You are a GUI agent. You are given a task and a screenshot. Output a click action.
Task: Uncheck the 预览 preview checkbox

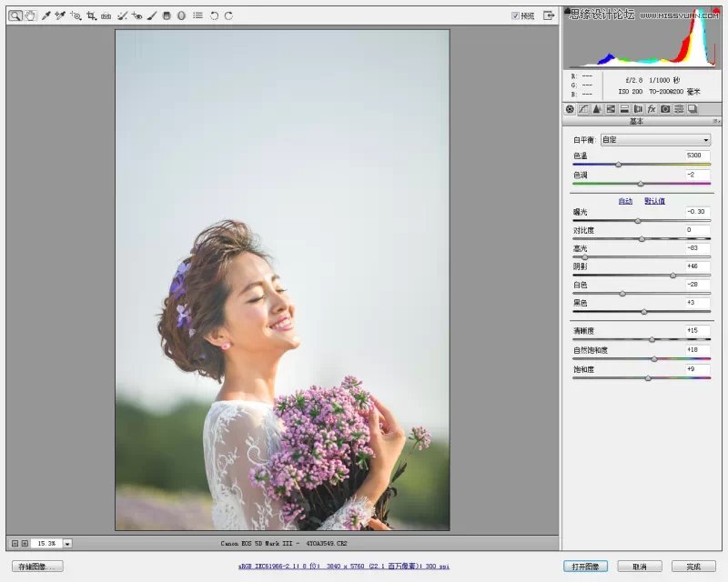point(515,15)
